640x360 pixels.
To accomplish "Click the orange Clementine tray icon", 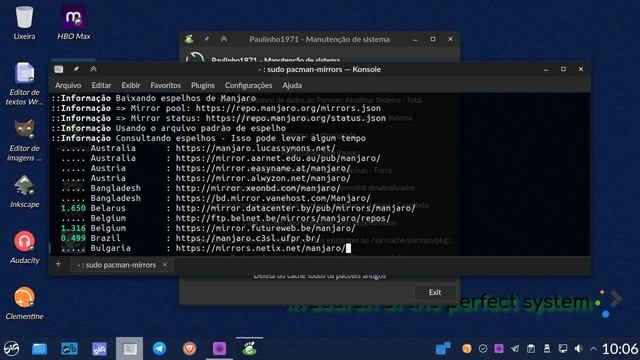I will click(467, 349).
